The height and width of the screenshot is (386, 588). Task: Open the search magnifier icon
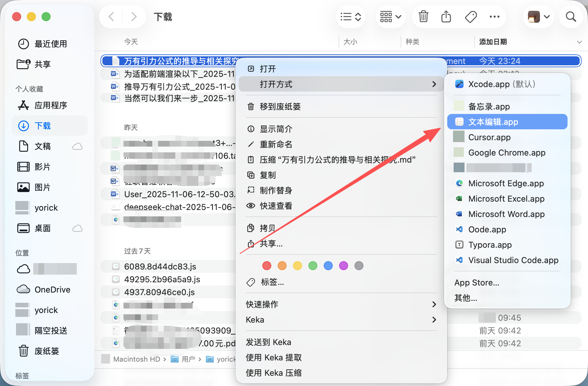coord(571,16)
